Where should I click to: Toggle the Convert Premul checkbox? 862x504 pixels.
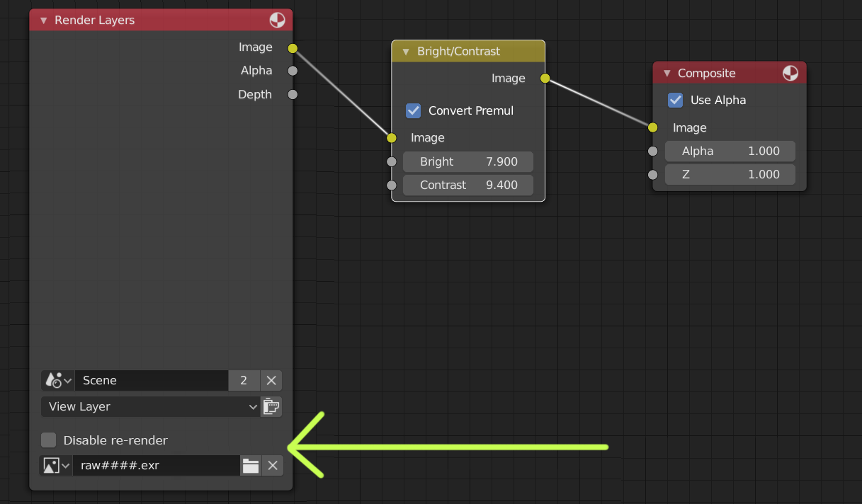[414, 110]
